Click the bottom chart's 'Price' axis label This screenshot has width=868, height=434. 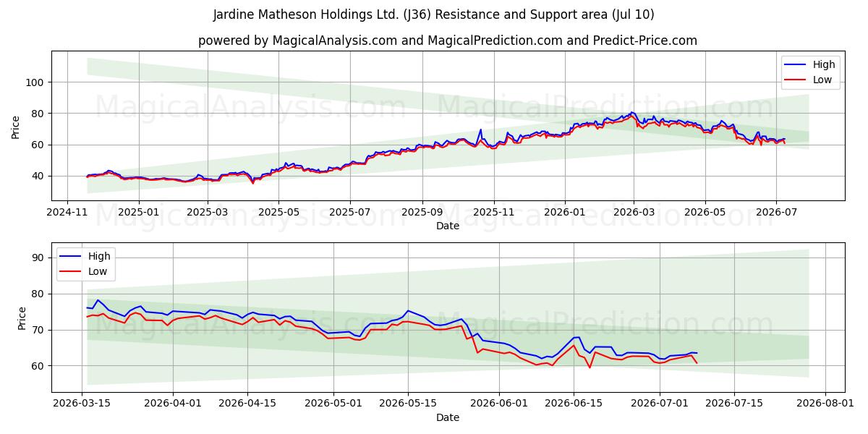tap(22, 318)
